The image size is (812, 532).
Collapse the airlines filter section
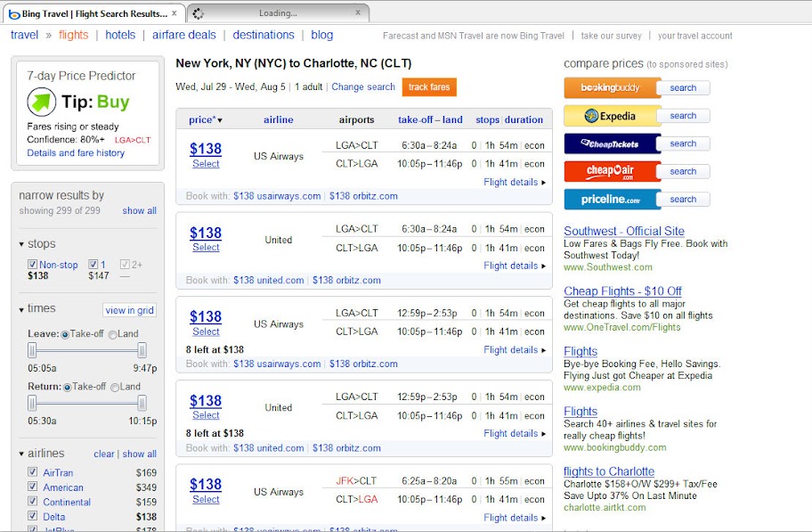21,454
